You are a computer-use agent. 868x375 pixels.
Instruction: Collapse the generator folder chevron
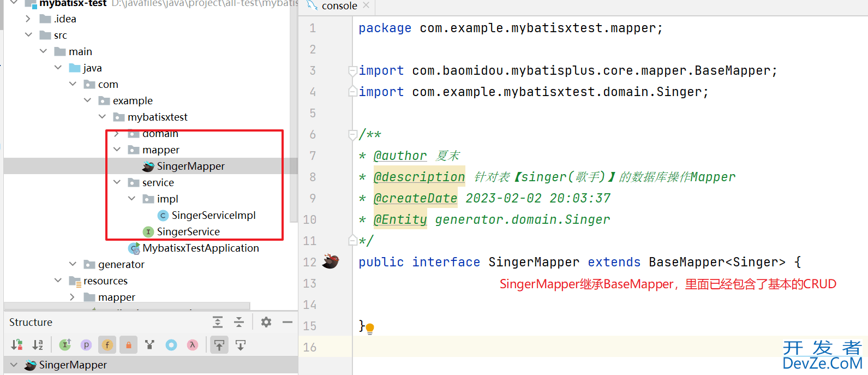click(73, 264)
